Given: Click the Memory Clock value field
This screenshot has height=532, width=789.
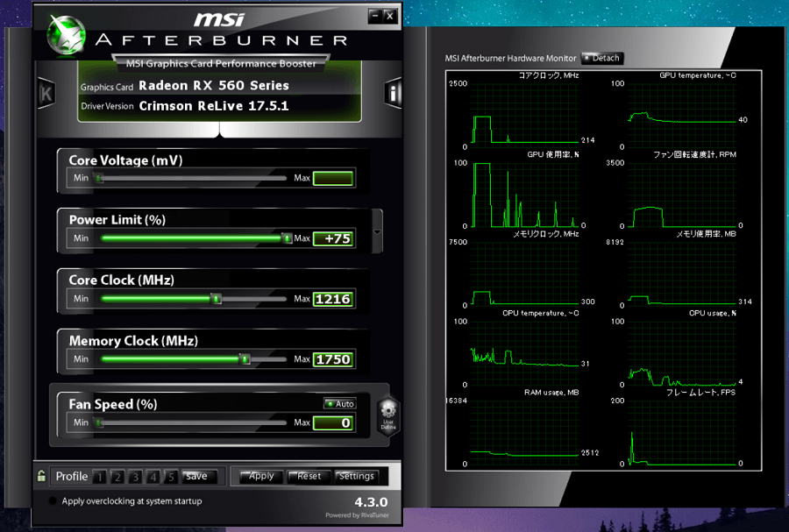Looking at the screenshot, I should (333, 359).
